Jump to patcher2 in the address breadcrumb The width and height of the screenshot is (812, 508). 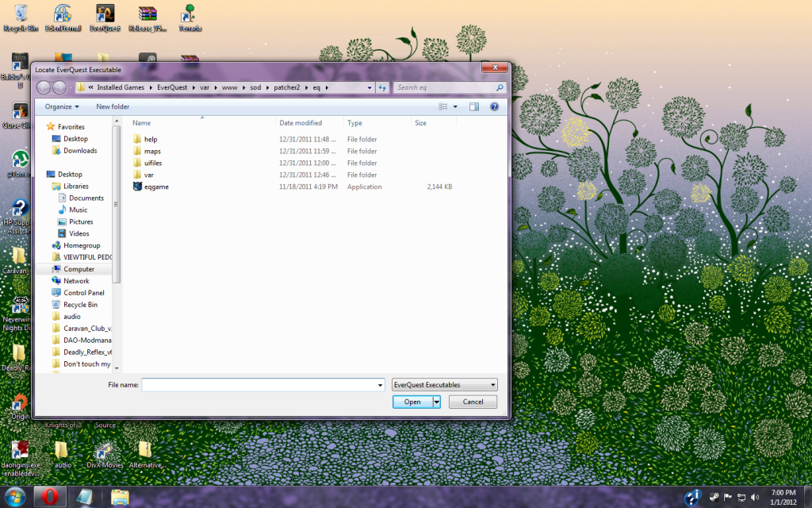287,87
